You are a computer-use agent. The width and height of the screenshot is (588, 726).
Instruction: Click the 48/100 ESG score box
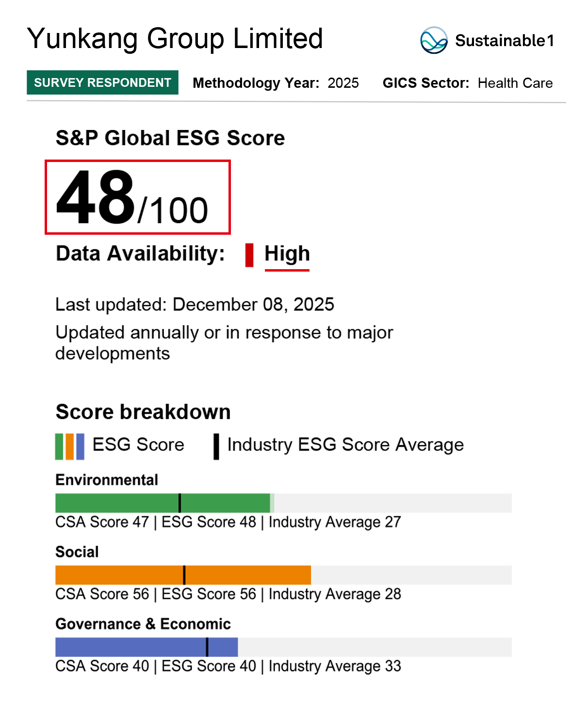pyautogui.click(x=137, y=197)
